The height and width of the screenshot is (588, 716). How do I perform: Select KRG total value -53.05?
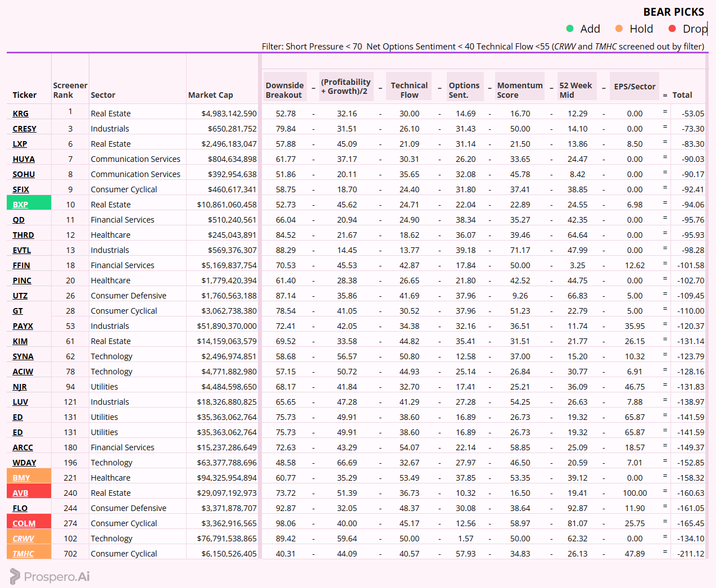coord(693,114)
